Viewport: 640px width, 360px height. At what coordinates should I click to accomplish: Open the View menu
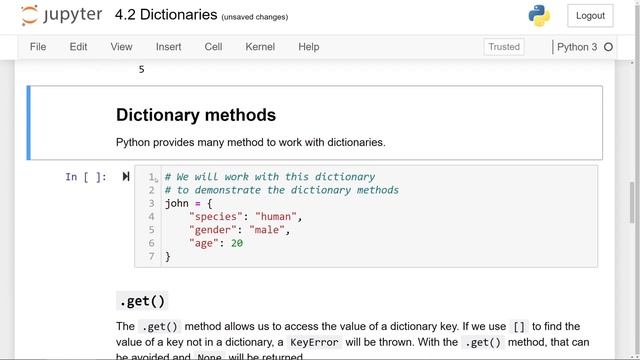pyautogui.click(x=121, y=47)
